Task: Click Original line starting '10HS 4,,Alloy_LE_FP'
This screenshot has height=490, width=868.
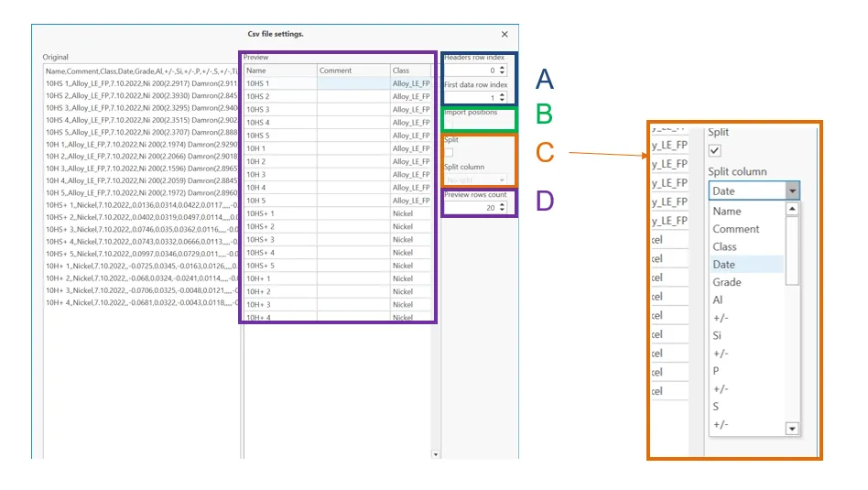Action: coord(141,120)
